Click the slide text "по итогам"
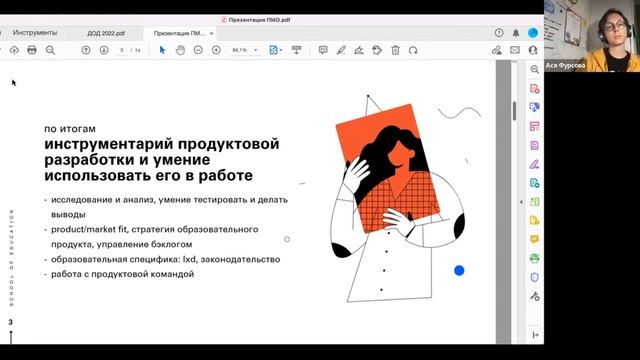The width and height of the screenshot is (640, 360). click(70, 129)
